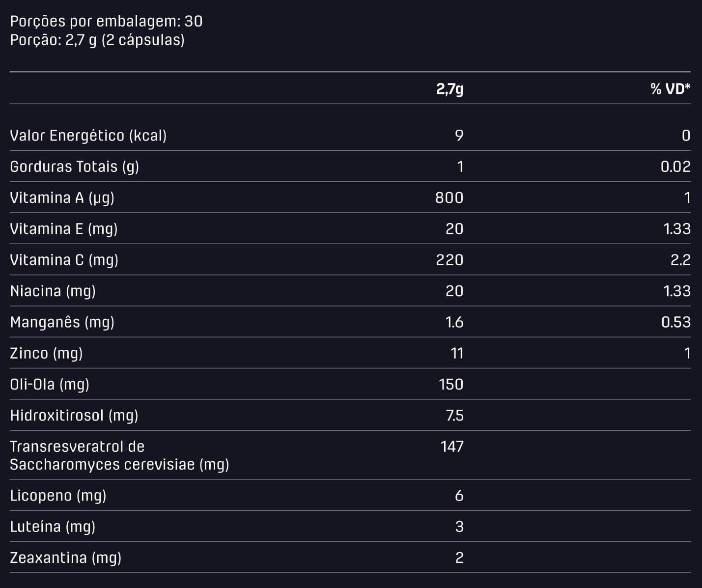Click the Gorduras Totais percentage value 0.02
The height and width of the screenshot is (588, 702).
675,167
